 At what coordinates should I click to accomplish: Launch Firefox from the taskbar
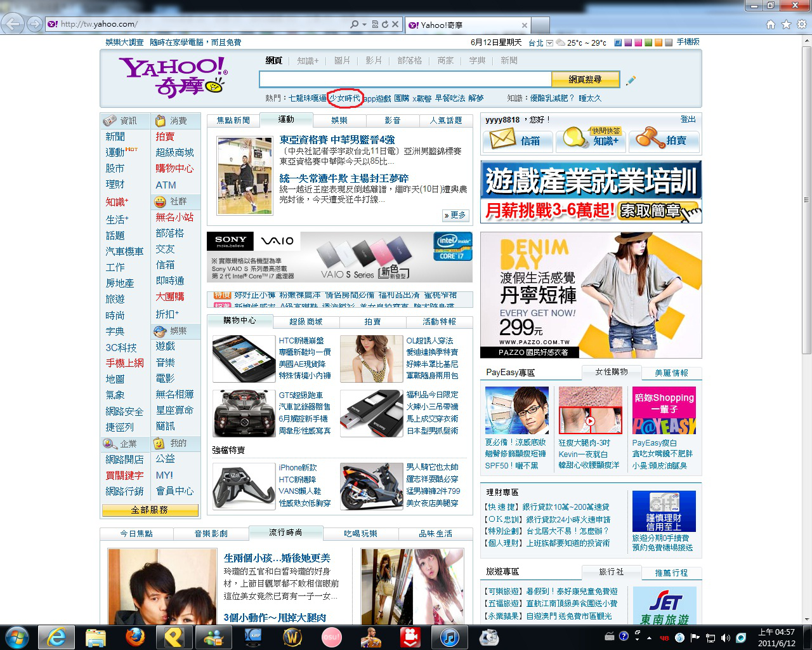135,637
